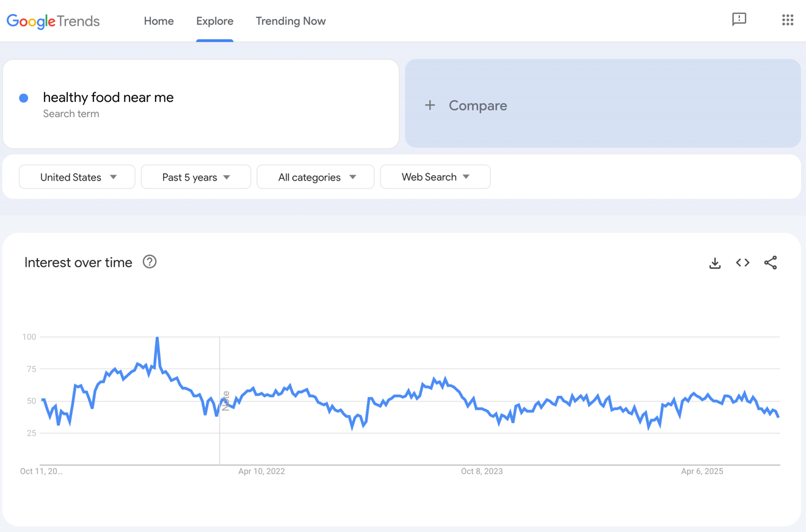Open the Google apps grid

788,20
